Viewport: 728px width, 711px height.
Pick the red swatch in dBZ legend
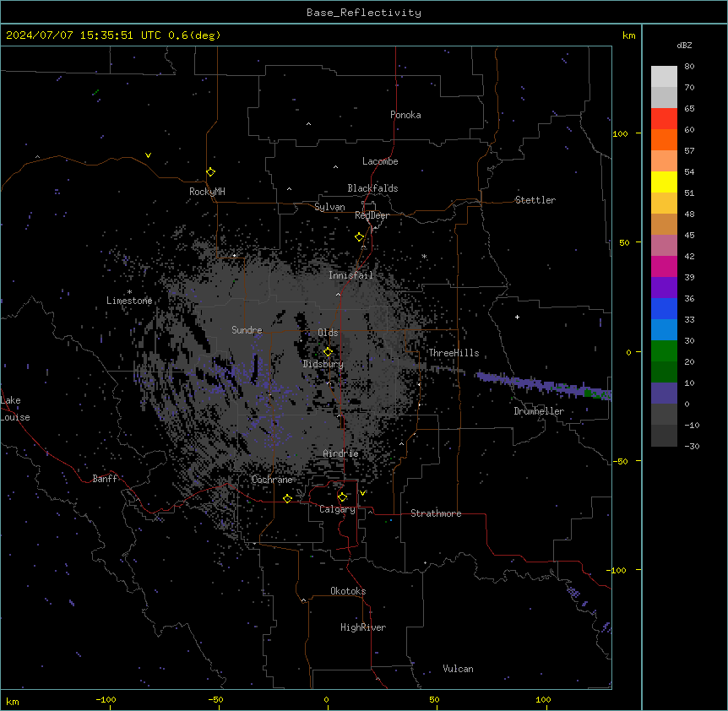pos(664,118)
